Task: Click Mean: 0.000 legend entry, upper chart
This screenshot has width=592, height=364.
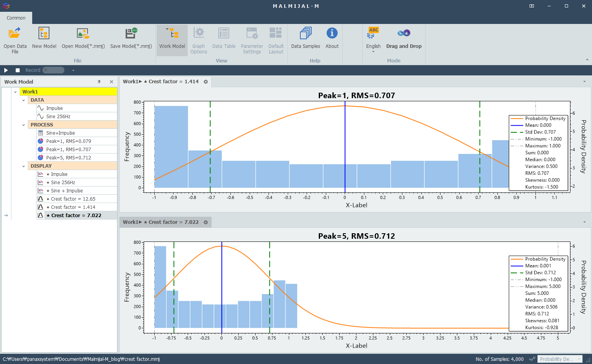Action: 531,125
